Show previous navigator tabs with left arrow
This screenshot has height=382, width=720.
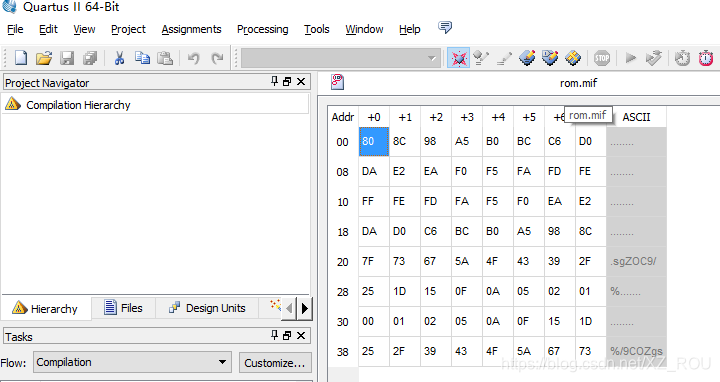[x=289, y=308]
